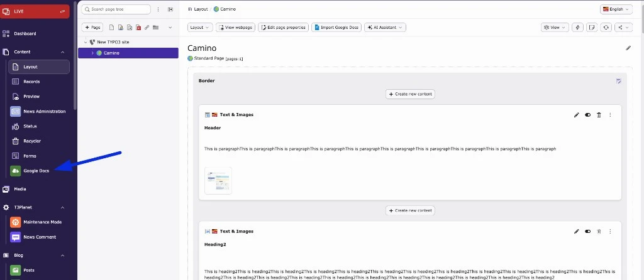
Task: Click Create new content button below Header element
Action: 410,210
